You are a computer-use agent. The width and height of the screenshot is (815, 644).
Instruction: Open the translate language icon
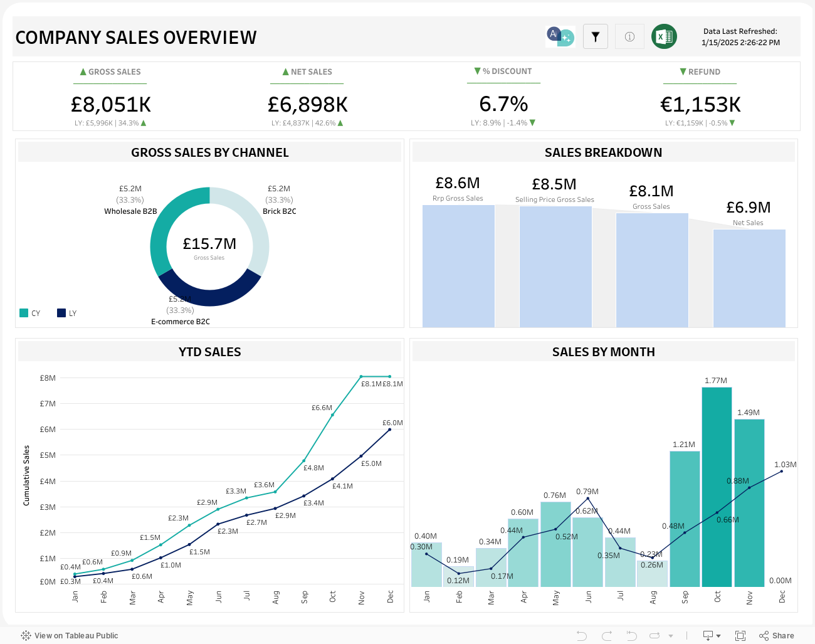coord(560,36)
